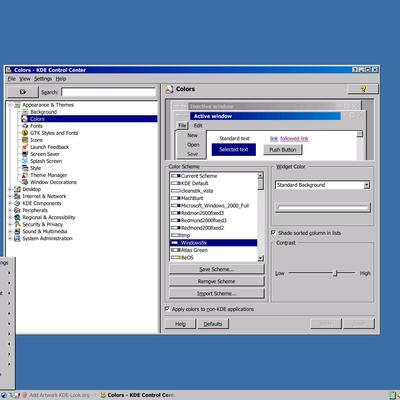
Task: Click the Peripherals category icon
Action: (x=17, y=210)
